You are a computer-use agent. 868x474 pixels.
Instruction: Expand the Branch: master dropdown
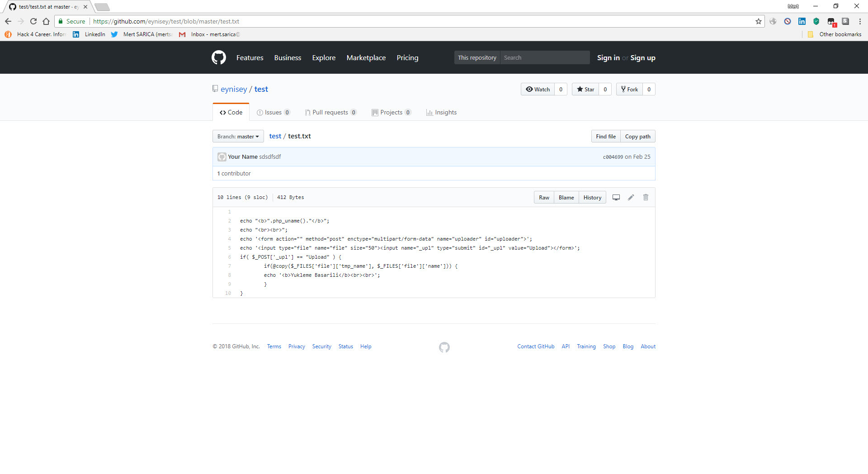[x=238, y=136]
